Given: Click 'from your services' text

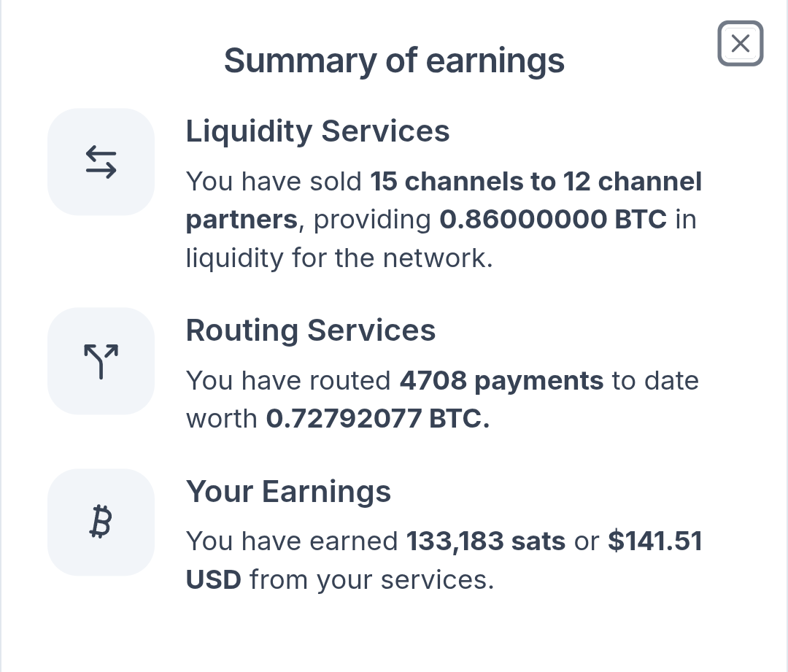Looking at the screenshot, I should click(x=372, y=580).
